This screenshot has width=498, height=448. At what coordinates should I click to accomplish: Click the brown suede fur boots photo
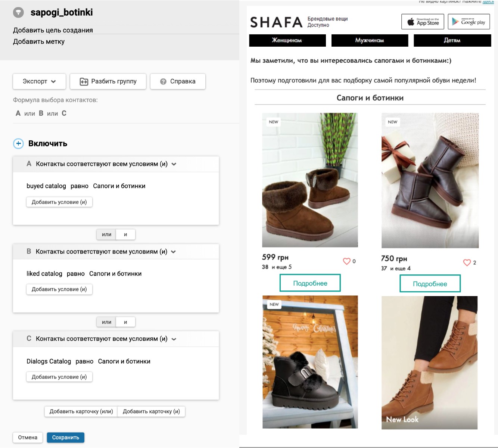[x=310, y=180]
